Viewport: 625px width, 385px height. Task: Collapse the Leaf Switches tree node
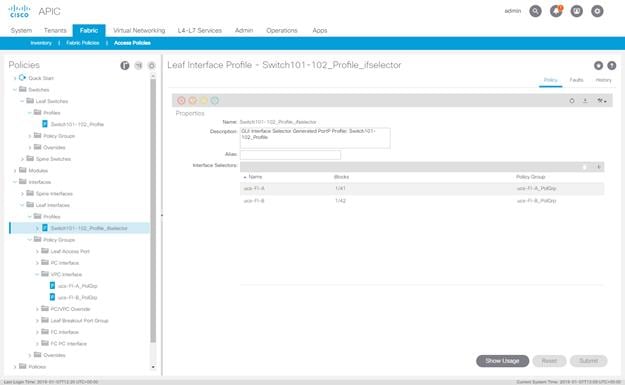(22, 101)
